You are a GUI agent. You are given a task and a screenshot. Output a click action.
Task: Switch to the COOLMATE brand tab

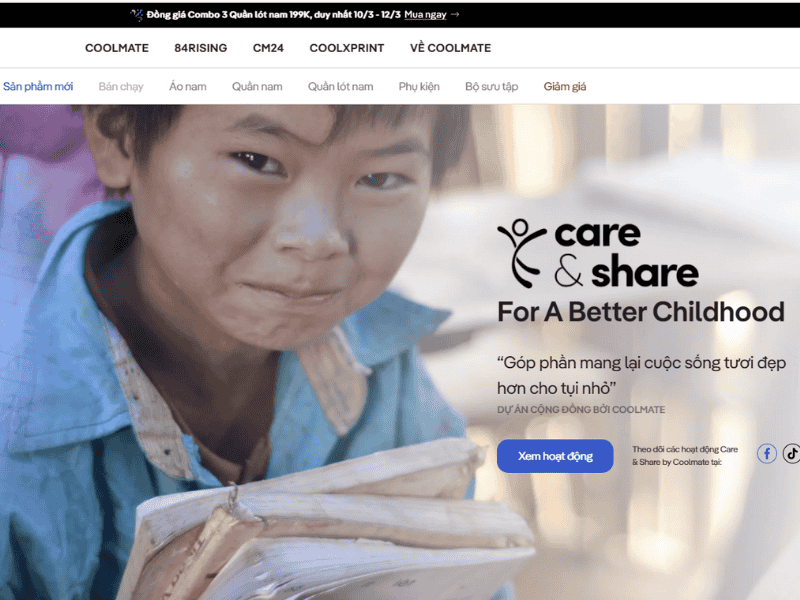(117, 48)
